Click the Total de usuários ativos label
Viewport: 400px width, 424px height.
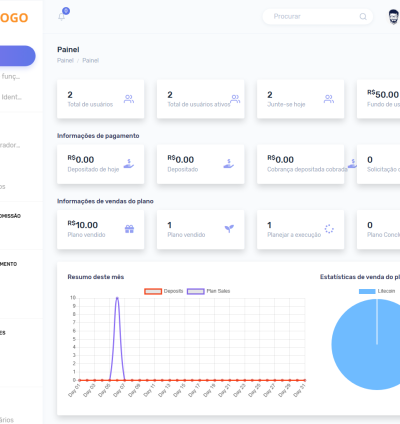click(x=199, y=104)
